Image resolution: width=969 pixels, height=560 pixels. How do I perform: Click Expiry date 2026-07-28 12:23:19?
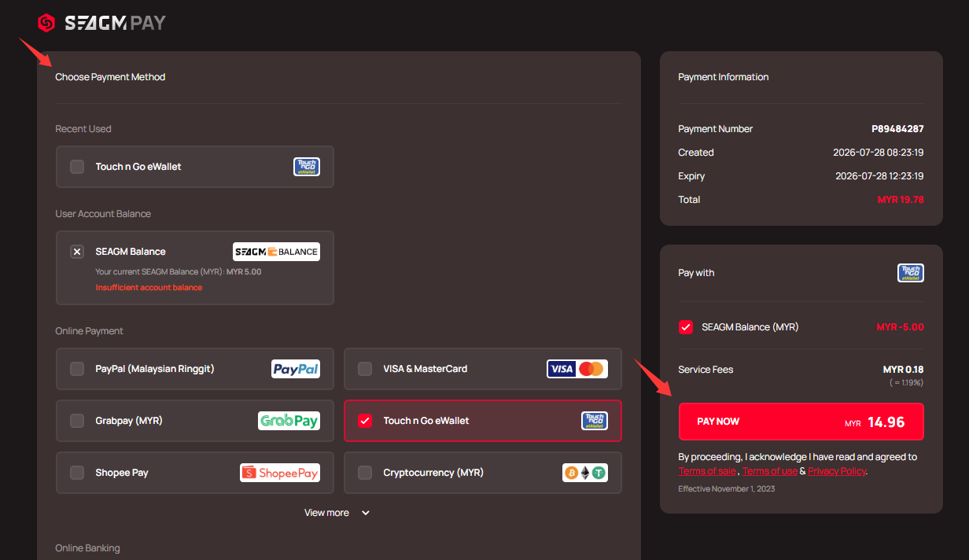[x=879, y=176]
